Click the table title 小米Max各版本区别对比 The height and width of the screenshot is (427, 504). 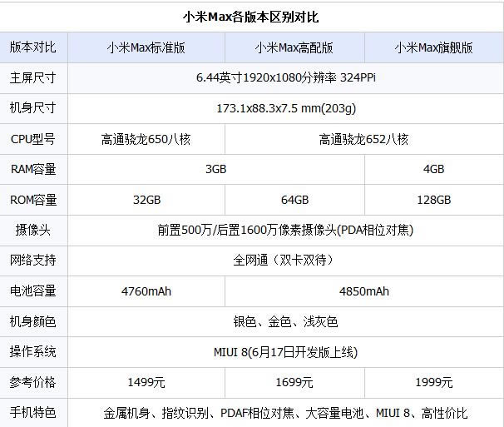(250, 17)
